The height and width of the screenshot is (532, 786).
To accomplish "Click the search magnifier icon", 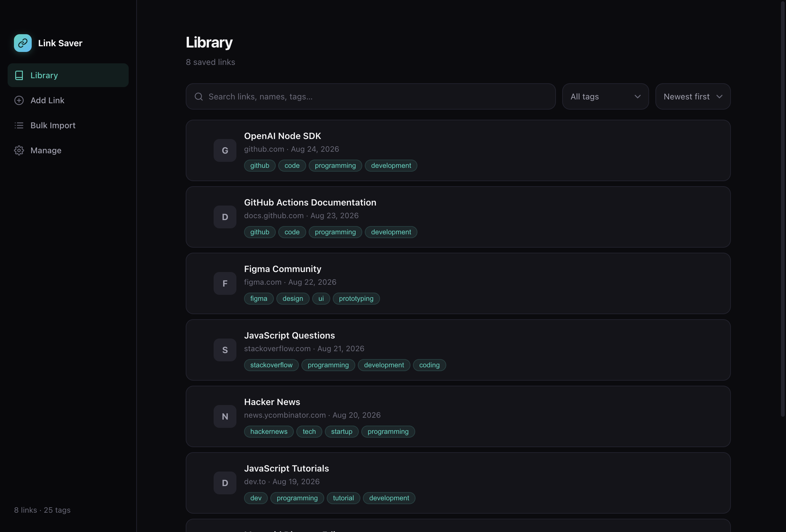I will point(199,97).
